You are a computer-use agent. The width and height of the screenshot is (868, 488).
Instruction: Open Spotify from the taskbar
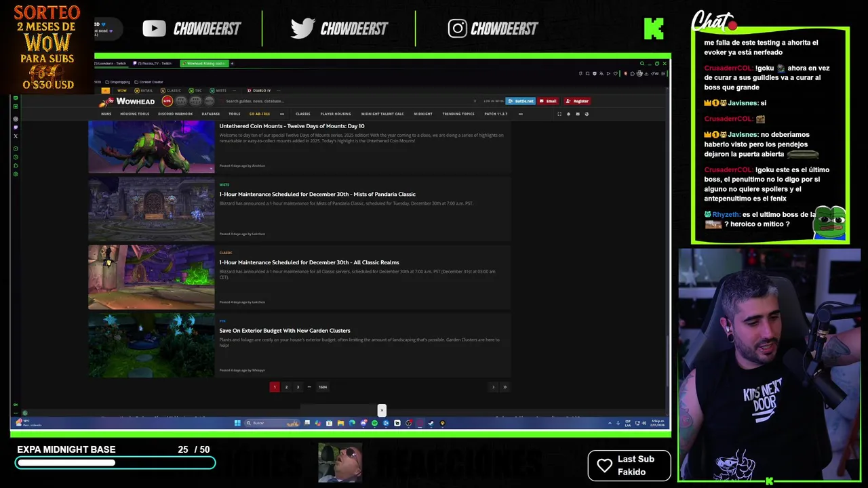tap(374, 423)
